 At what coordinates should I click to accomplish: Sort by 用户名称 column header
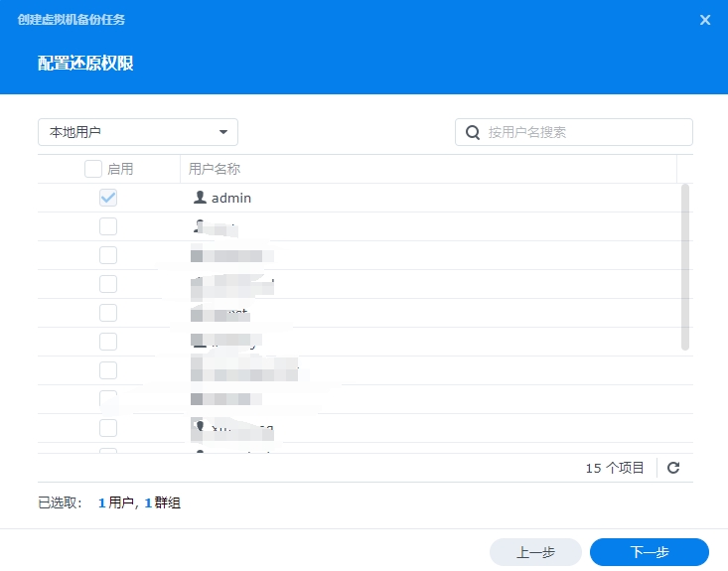click(215, 169)
